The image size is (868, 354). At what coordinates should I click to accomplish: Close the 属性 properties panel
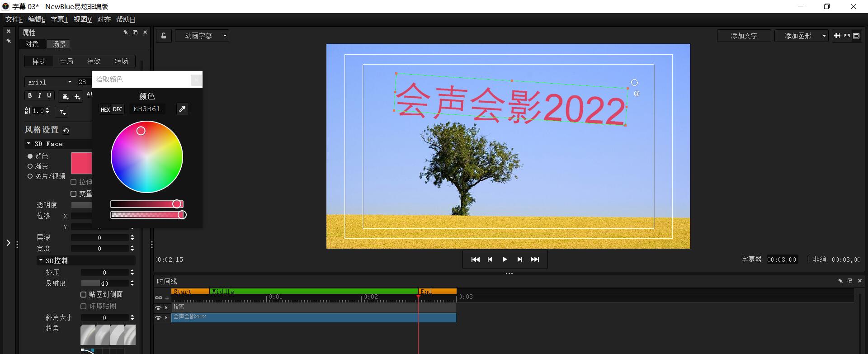(145, 32)
